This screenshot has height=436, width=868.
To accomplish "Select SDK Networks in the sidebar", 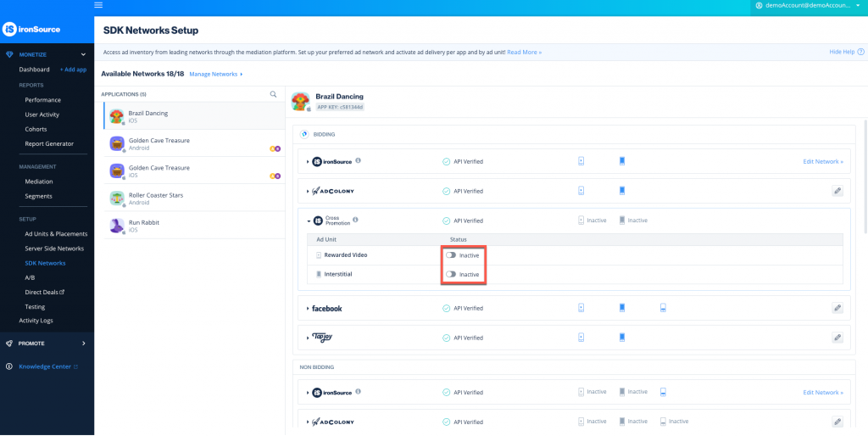I will 45,263.
